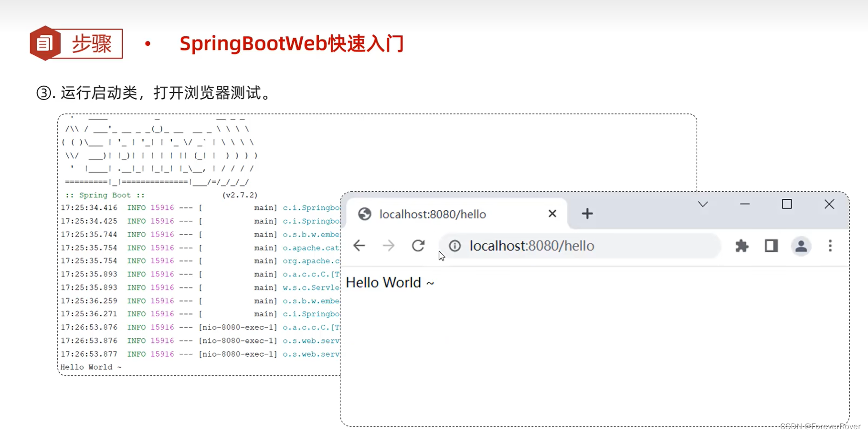Click the log timestamp 17:25:34.425

tap(89, 221)
